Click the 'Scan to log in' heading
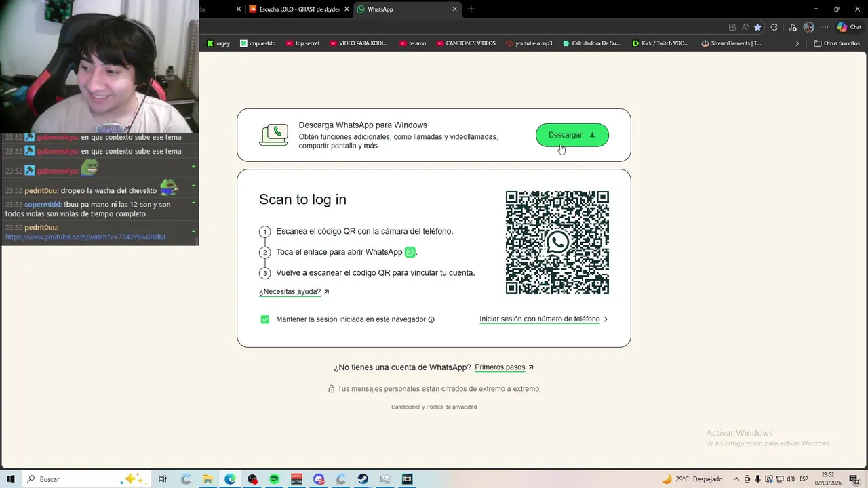Screen dimensions: 868x488 (x=302, y=199)
